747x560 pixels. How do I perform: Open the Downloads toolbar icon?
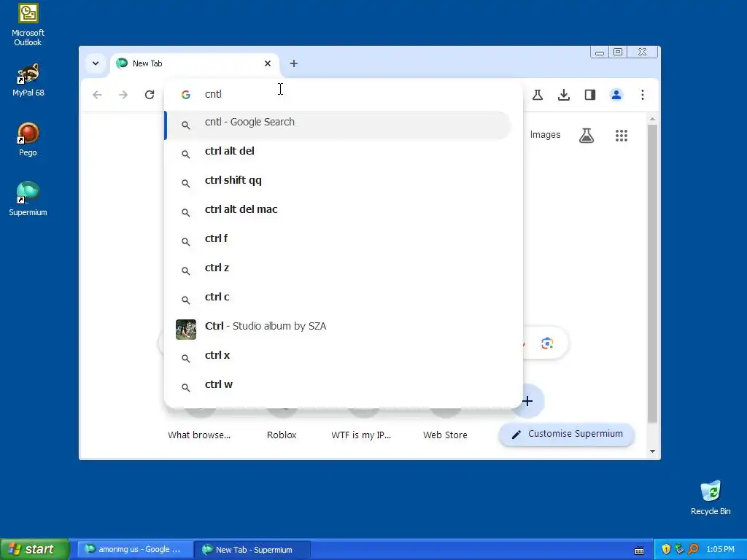(x=564, y=95)
